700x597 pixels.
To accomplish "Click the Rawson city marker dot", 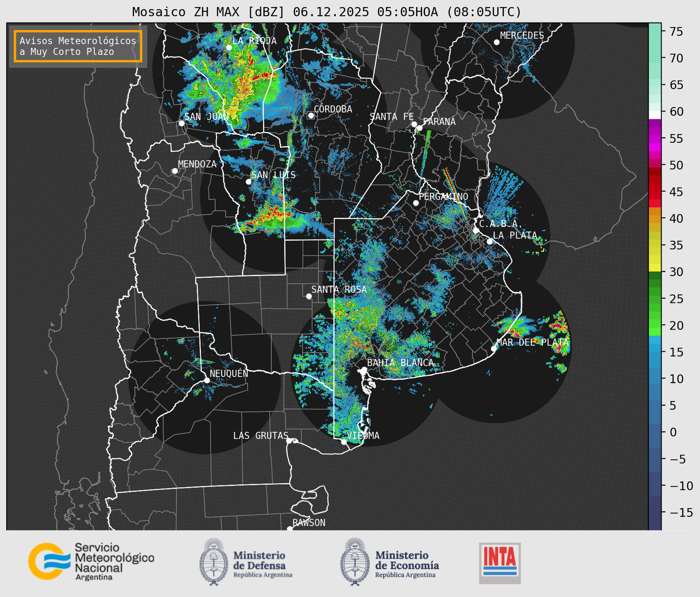I will click(x=290, y=529).
